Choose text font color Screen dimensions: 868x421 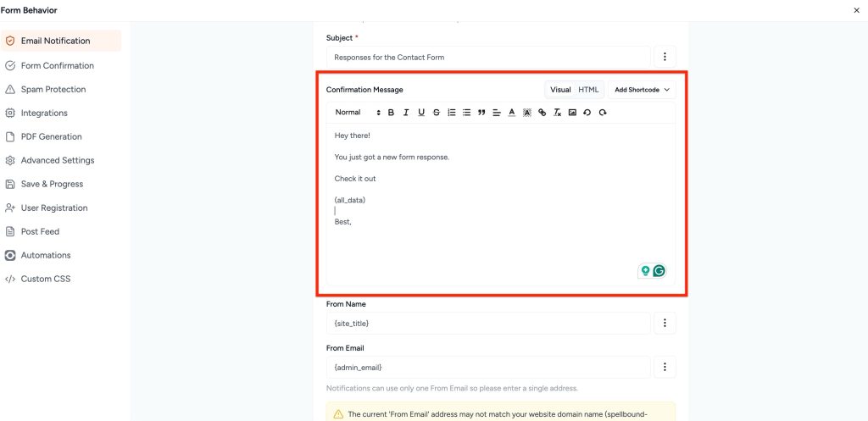point(512,113)
